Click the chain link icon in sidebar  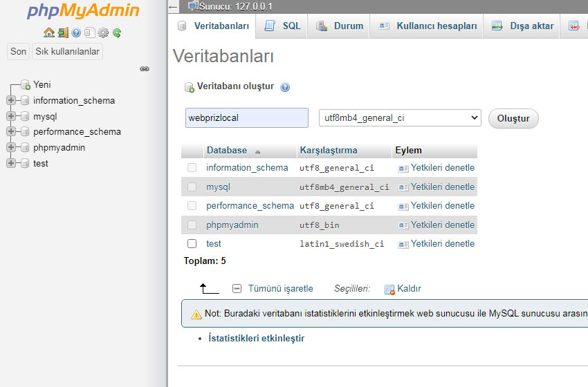[x=145, y=69]
